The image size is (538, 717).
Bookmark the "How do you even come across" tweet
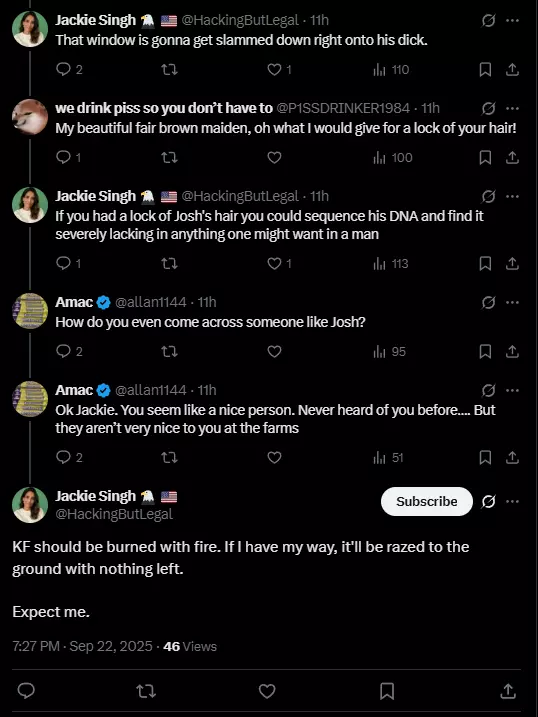click(485, 351)
